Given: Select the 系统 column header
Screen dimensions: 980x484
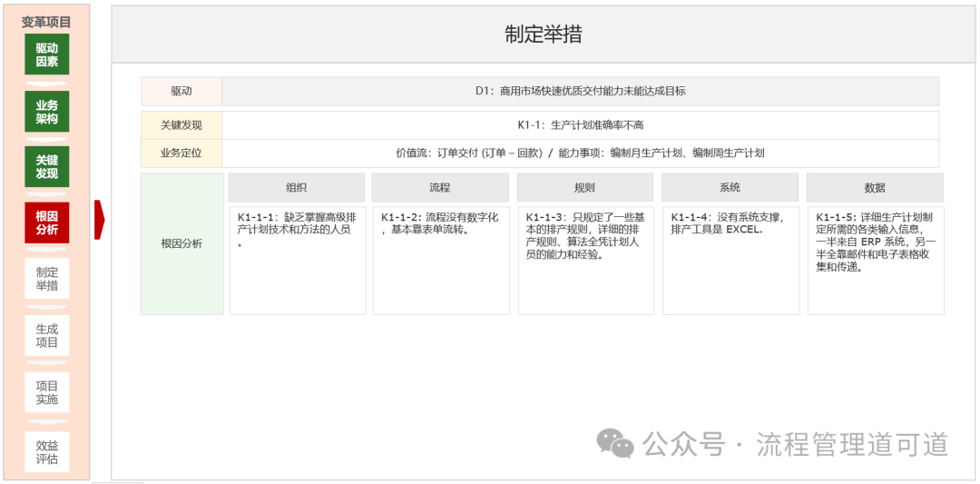Looking at the screenshot, I should [730, 188].
